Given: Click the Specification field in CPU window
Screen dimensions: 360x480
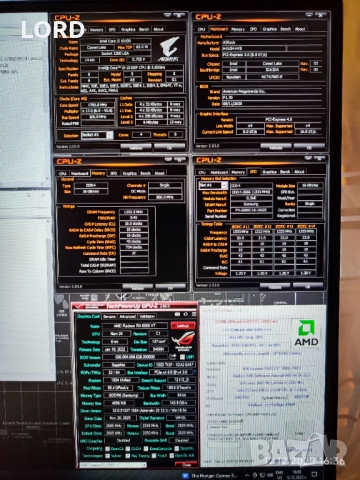Looking at the screenshot, I should [132, 68].
